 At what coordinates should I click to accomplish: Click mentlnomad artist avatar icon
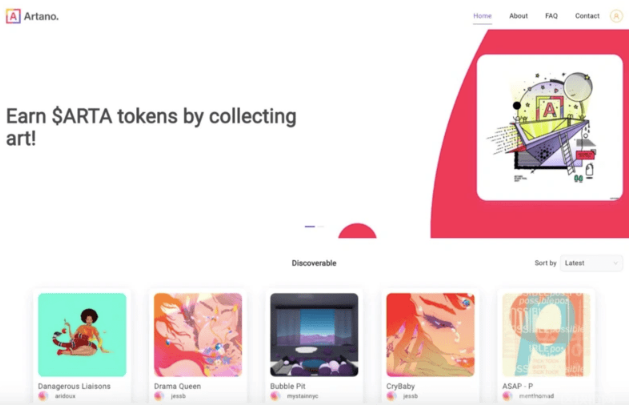507,396
